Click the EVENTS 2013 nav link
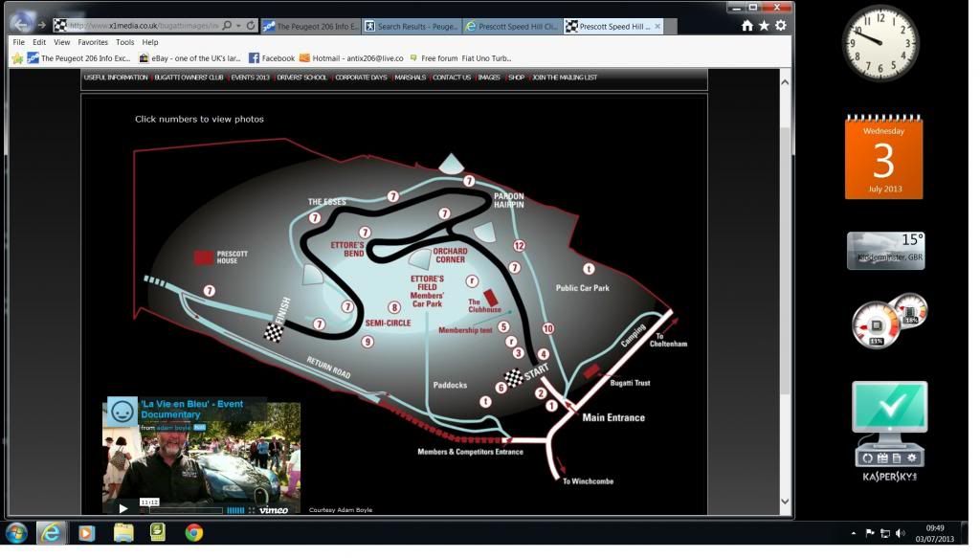The width and height of the screenshot is (980, 558). click(250, 78)
